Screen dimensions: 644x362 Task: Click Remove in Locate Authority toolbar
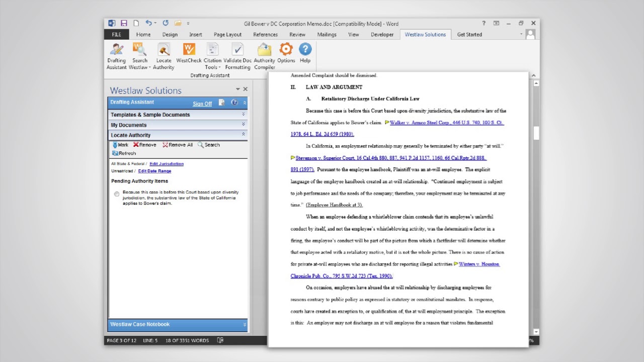(x=144, y=145)
